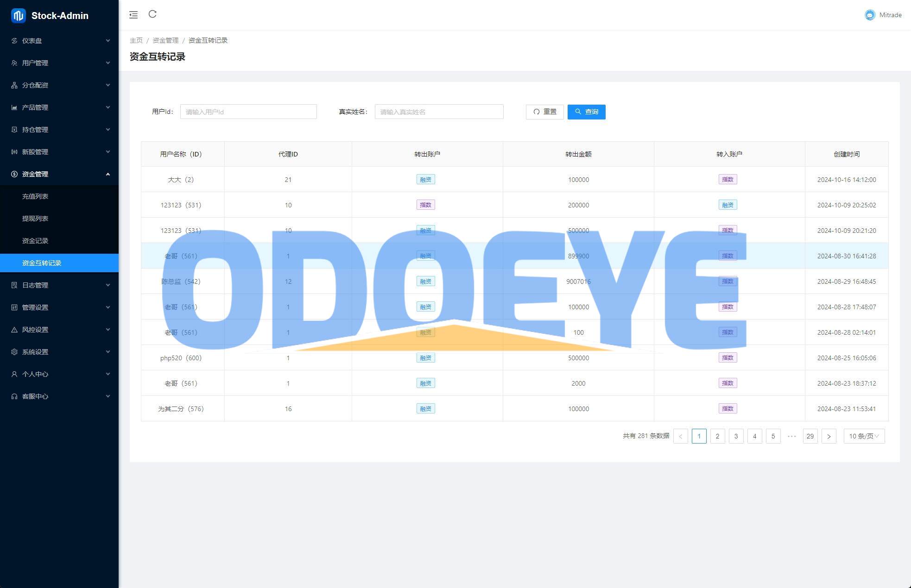The image size is (911, 588).
Task: Click the 产品管理 chart icon
Action: [x=14, y=107]
